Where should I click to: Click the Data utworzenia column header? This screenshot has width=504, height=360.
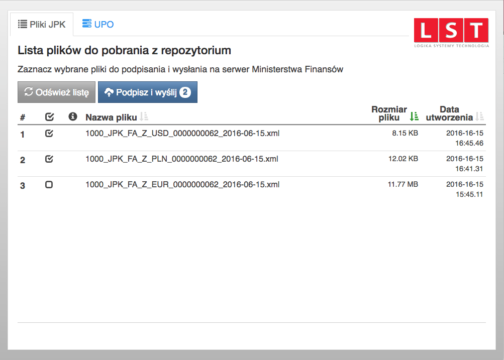pyautogui.click(x=449, y=113)
